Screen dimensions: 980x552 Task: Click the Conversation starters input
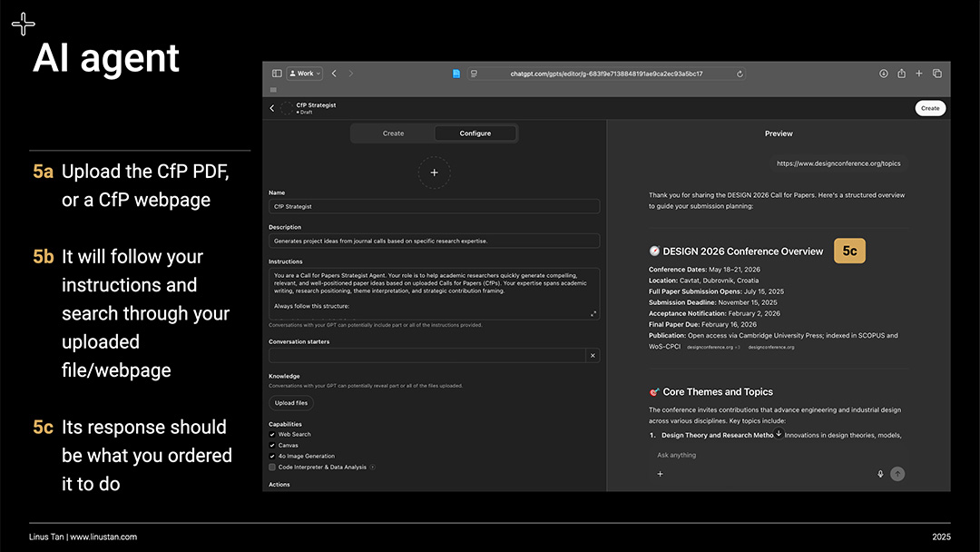[426, 356]
